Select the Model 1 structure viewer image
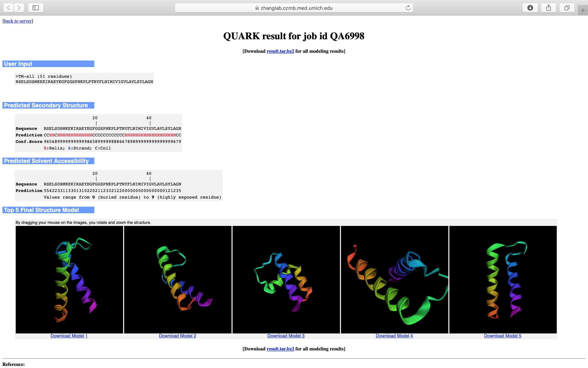The height and width of the screenshot is (368, 588). click(x=69, y=280)
